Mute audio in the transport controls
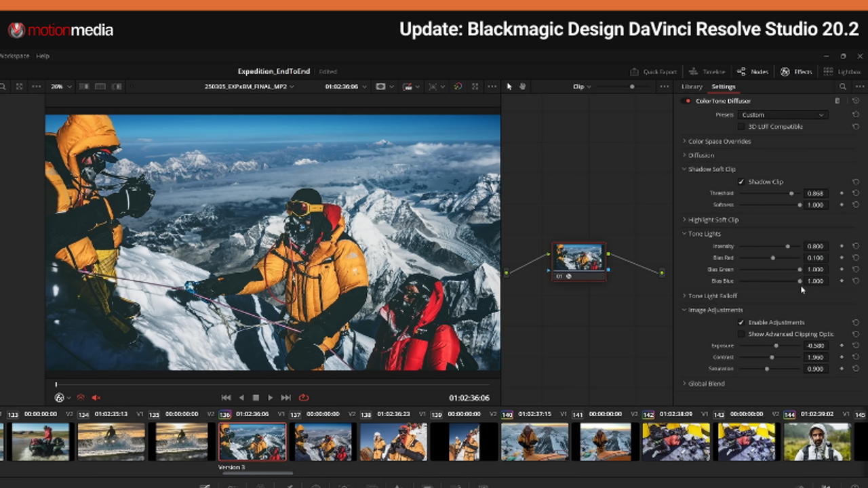868x488 pixels. coord(96,398)
